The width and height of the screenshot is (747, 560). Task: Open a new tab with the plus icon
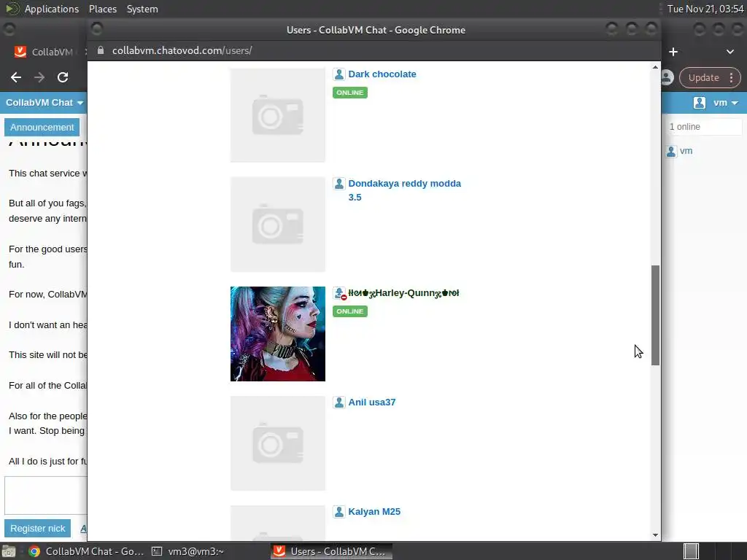673,52
